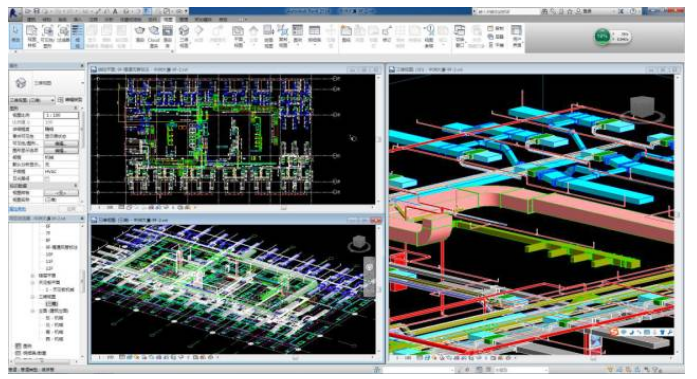Switch to the View ribbon tab
697x379 pixels.
click(x=168, y=19)
